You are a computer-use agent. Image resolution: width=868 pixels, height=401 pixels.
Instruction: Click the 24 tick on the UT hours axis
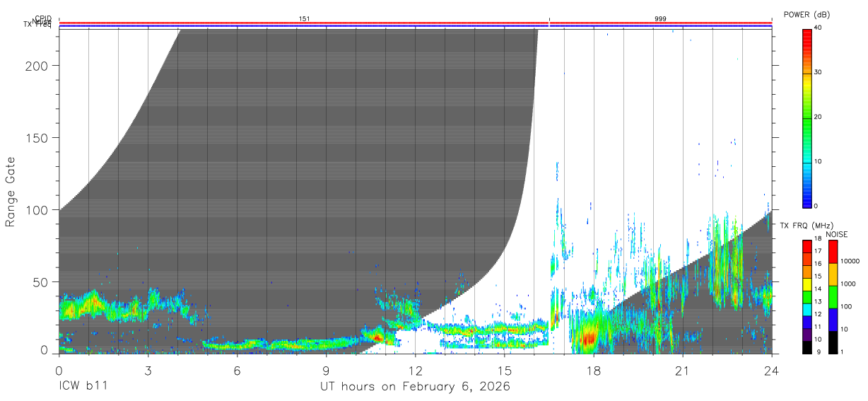[x=771, y=371]
